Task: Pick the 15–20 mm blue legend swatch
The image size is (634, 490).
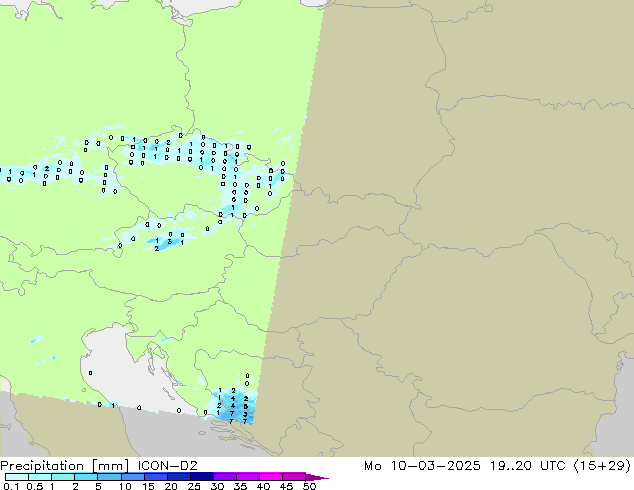Action: [155, 477]
